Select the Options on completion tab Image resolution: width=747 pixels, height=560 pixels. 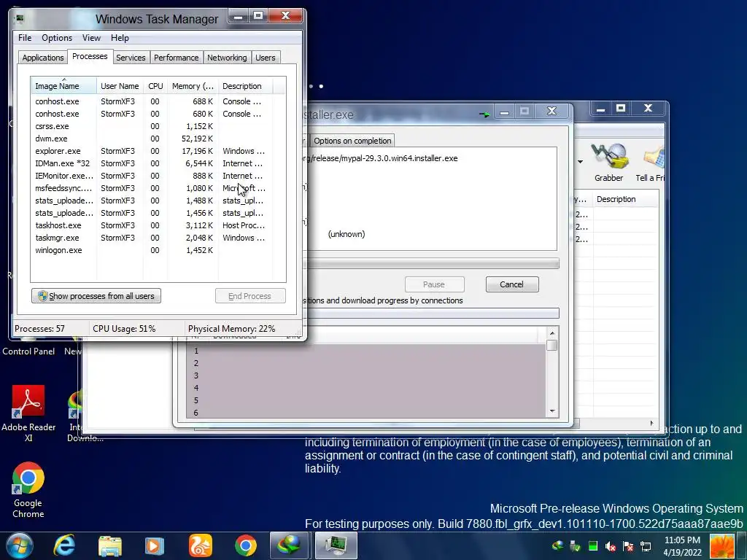click(352, 141)
